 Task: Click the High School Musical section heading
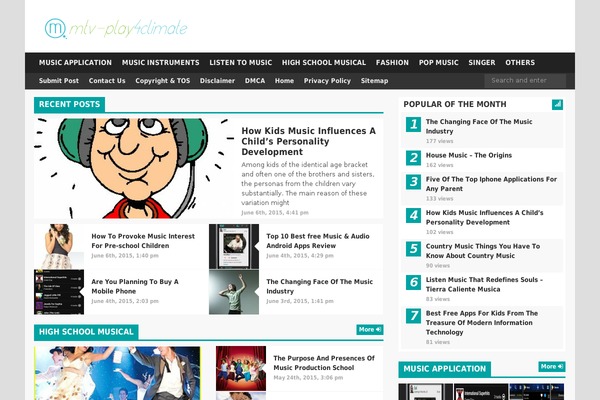pos(86,332)
